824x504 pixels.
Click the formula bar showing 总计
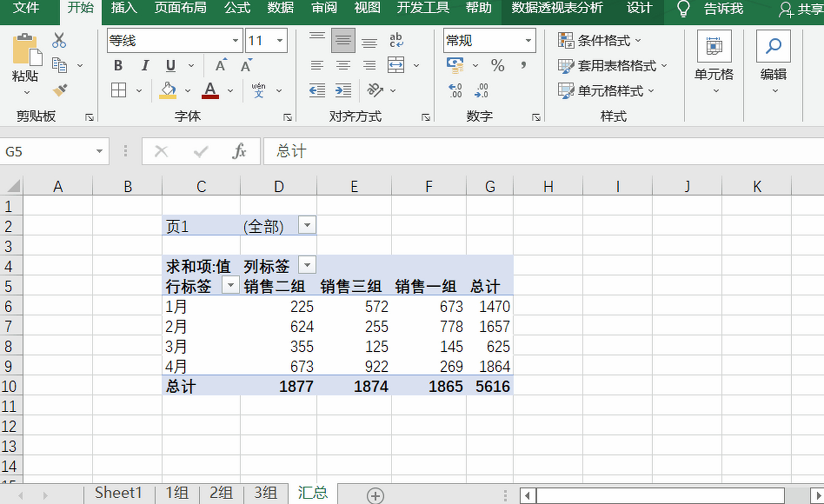coord(544,151)
